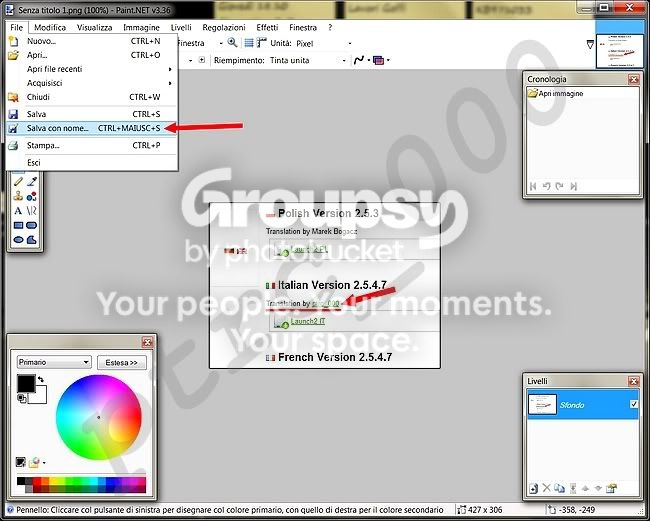Open the Modifica menu
The width and height of the screenshot is (650, 521).
50,27
